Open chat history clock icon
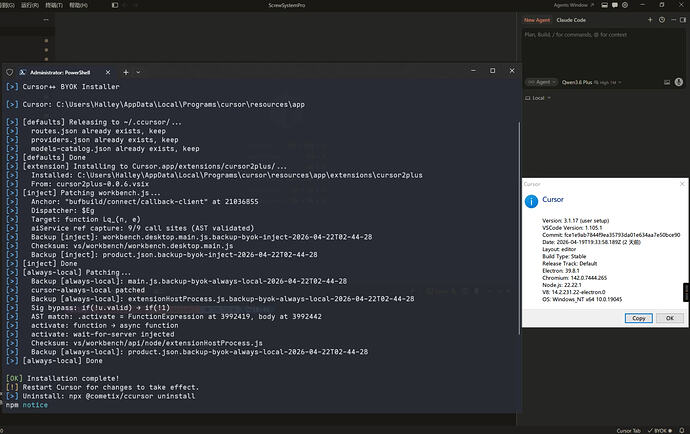 662,20
